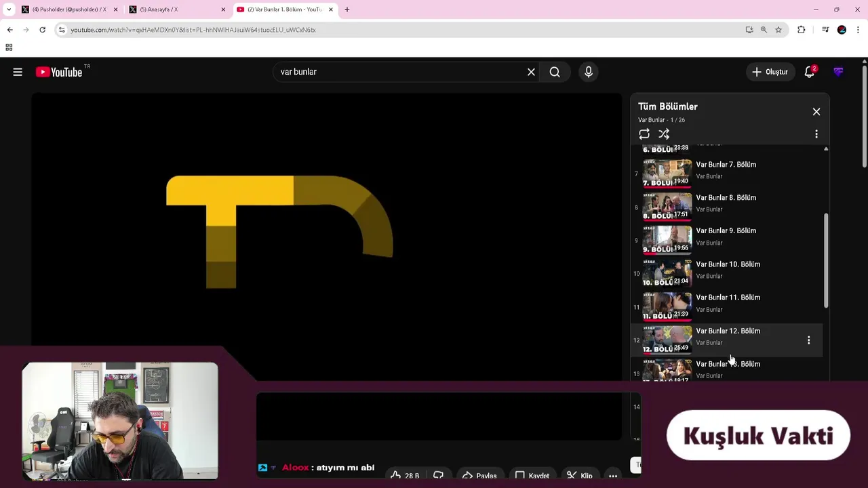This screenshot has height=488, width=868.
Task: Click the Kaydet save button
Action: tap(532, 476)
